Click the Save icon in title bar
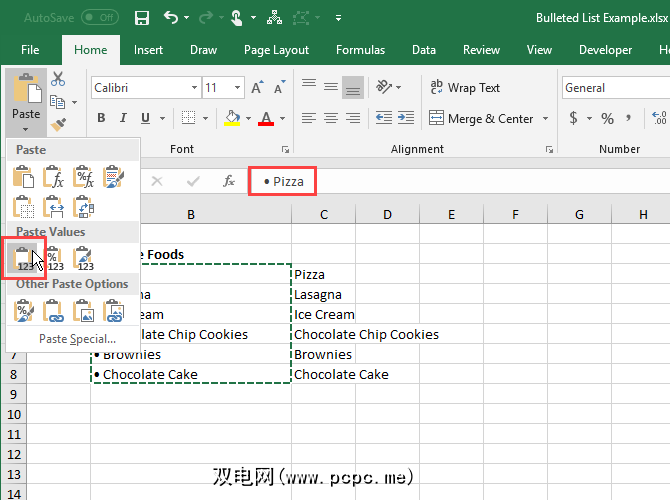Viewport: 670px width, 500px height. coord(141,18)
